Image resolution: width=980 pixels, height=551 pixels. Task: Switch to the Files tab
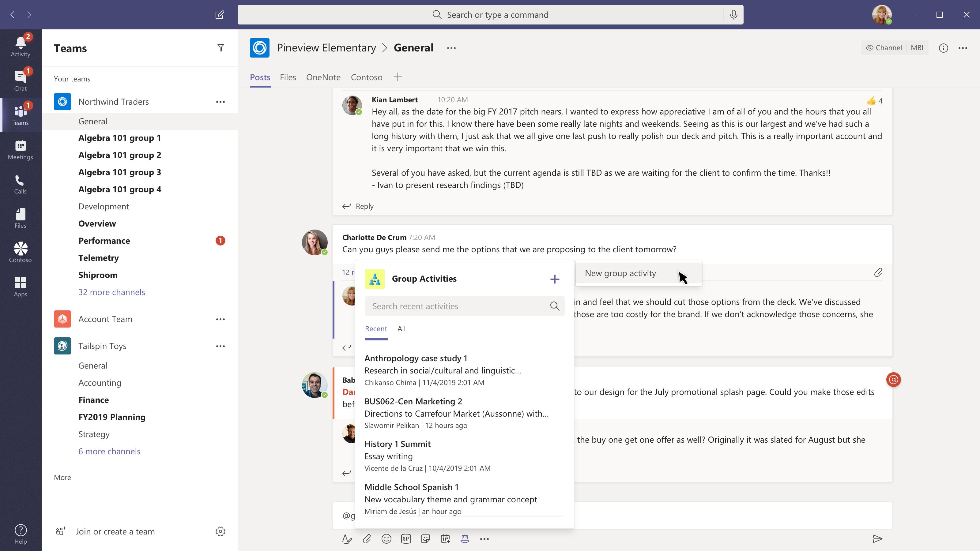coord(288,77)
